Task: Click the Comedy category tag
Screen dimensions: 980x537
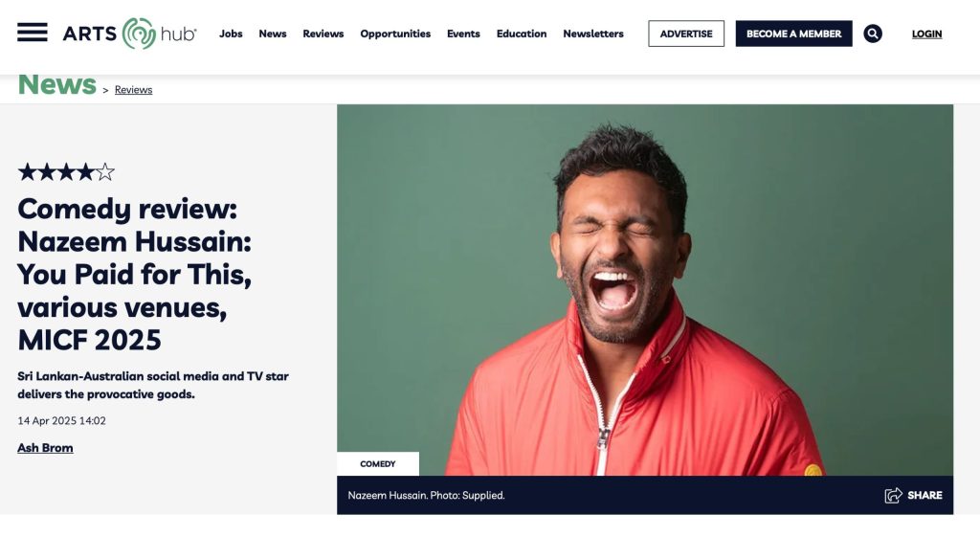Action: tap(377, 464)
